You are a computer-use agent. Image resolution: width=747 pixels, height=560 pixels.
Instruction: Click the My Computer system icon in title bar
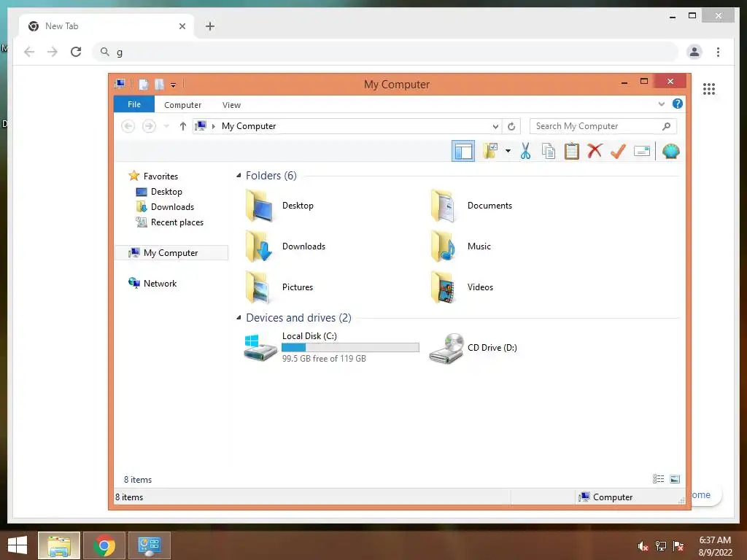pyautogui.click(x=120, y=85)
